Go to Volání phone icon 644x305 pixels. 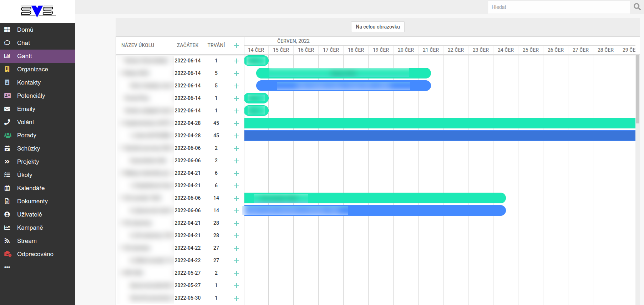7,122
